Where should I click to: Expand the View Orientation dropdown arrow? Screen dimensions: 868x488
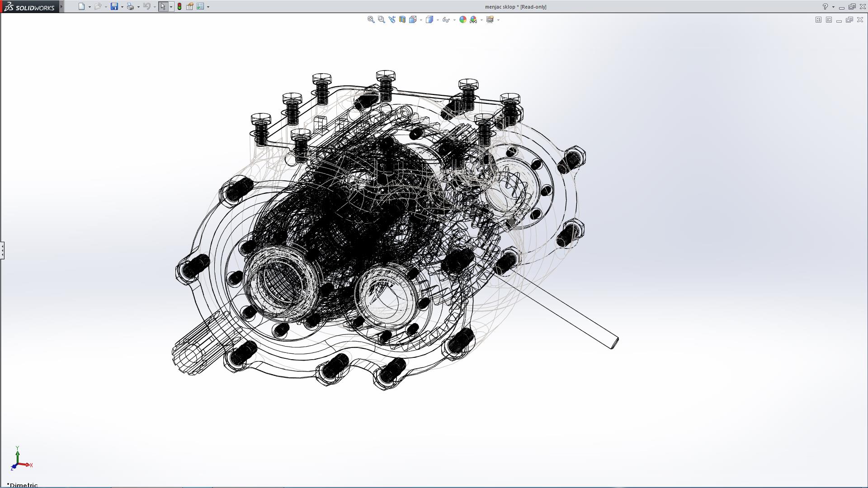[421, 20]
